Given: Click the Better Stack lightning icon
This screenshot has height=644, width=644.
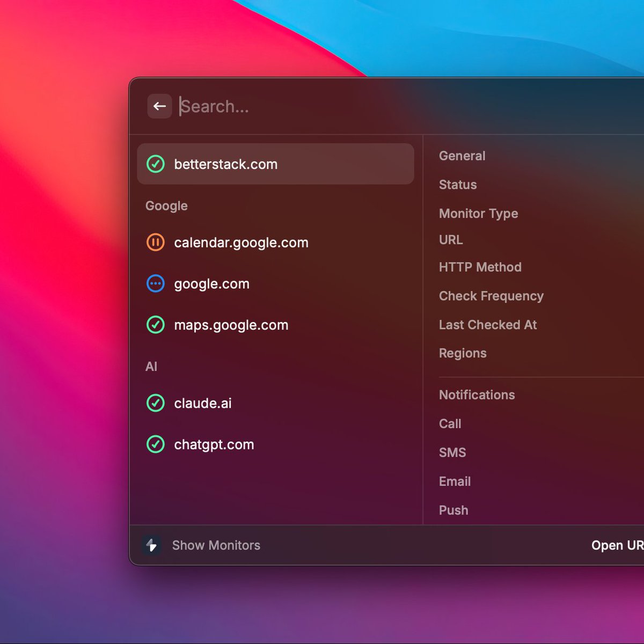Looking at the screenshot, I should coord(151,545).
